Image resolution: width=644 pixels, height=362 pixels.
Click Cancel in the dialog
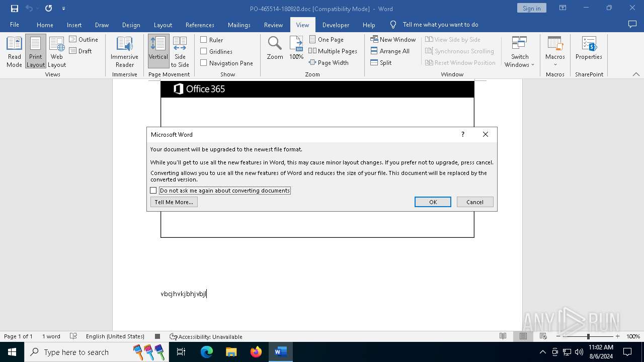click(x=475, y=202)
